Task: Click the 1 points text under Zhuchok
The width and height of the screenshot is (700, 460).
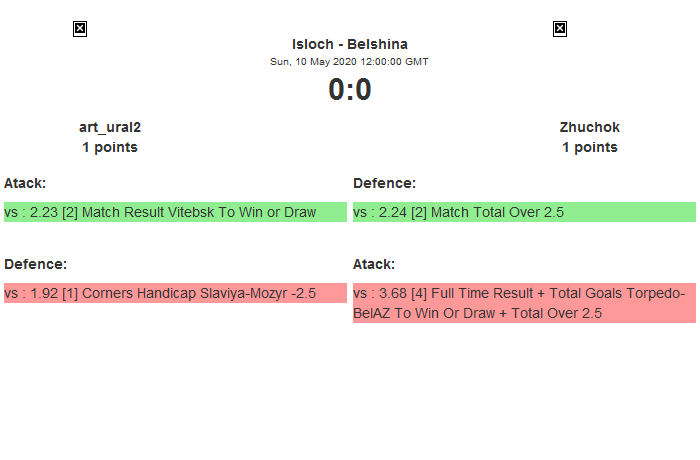Action: 589,147
